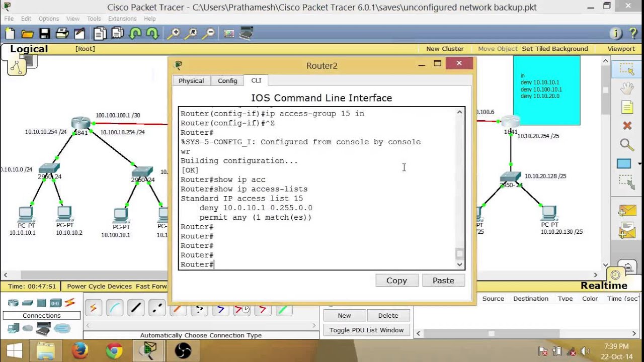The height and width of the screenshot is (362, 644).
Task: Choose the WAN Emulation cloud category
Action: [28, 328]
